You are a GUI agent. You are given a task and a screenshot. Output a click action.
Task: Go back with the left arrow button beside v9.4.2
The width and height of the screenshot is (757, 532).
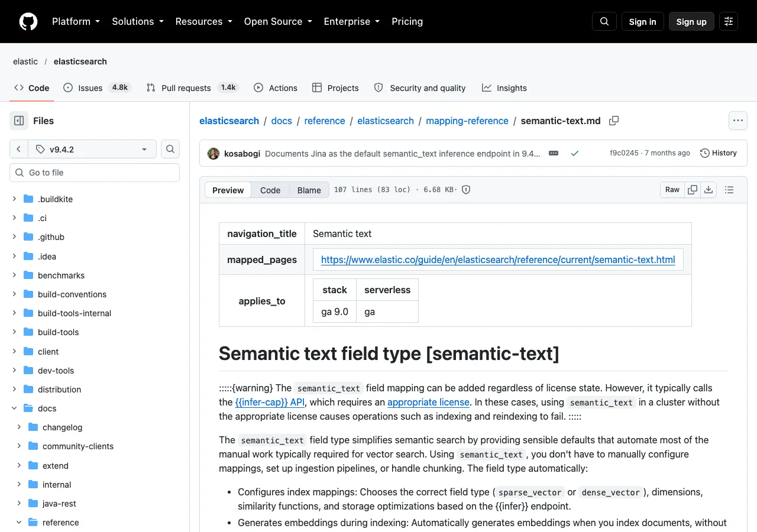[x=19, y=150]
